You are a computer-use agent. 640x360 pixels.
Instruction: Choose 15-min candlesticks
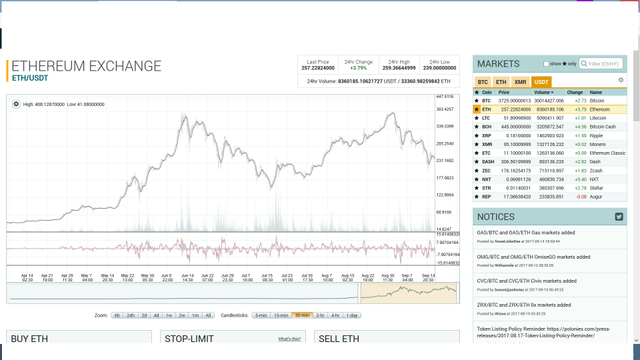click(281, 316)
